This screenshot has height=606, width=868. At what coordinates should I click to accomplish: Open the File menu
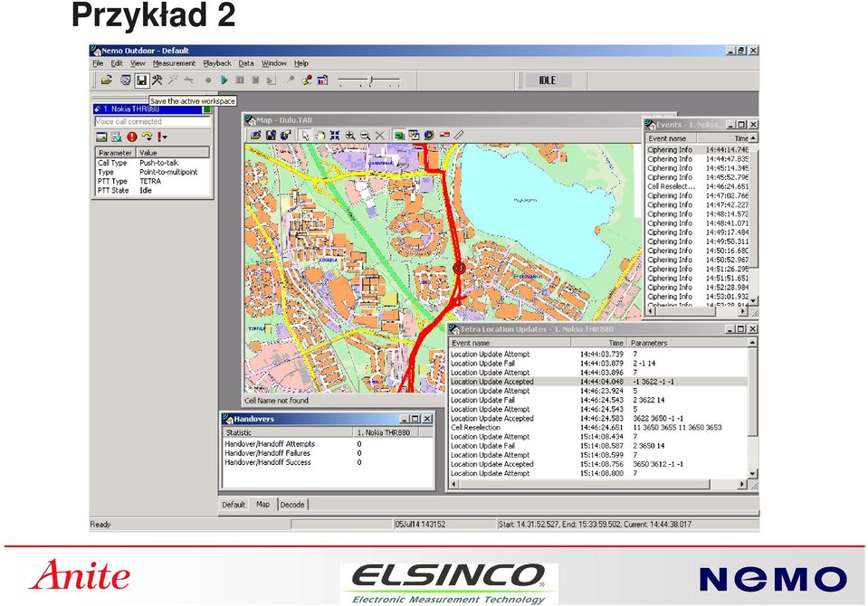tap(98, 63)
